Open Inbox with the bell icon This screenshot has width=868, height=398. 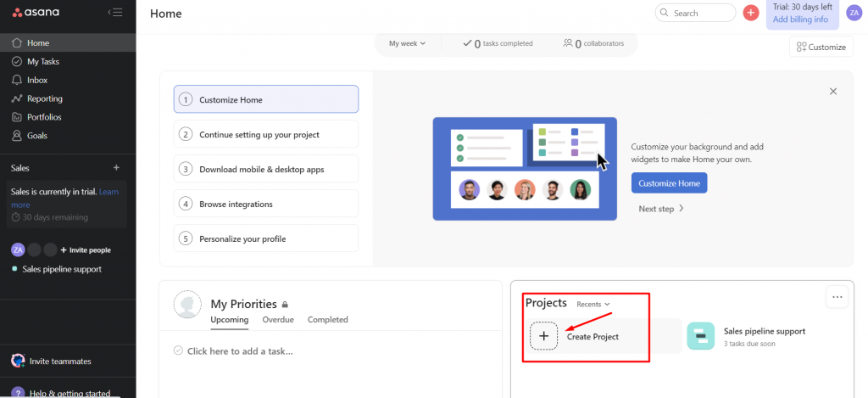pos(18,80)
